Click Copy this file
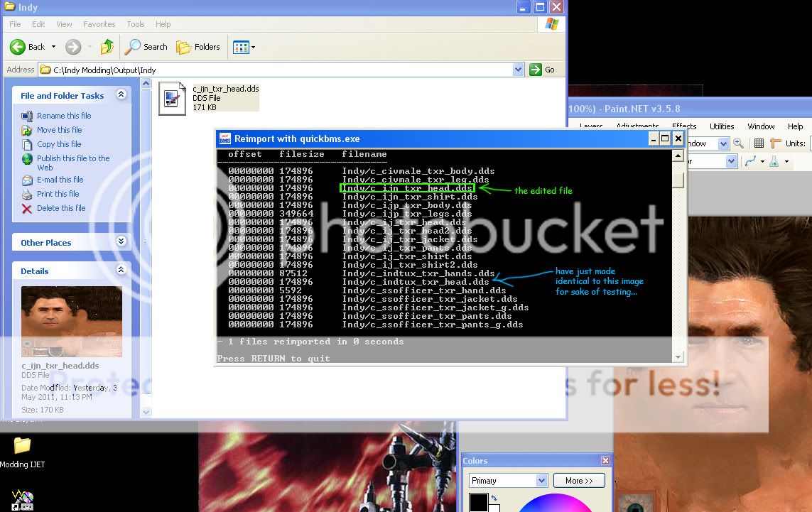The width and height of the screenshot is (812, 512). click(59, 144)
